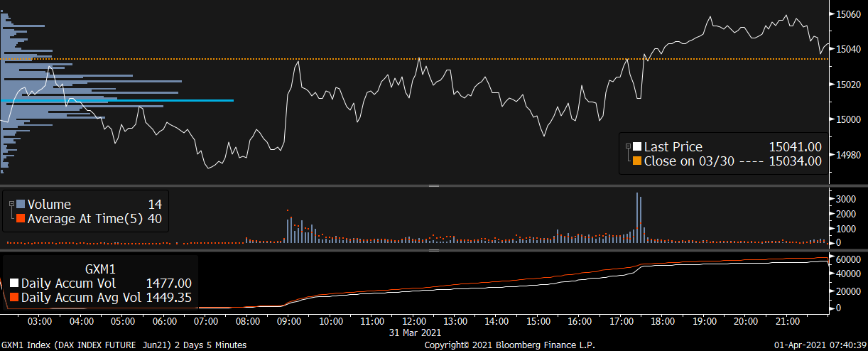Click the 15020 price axis label
Screen dimensions: 868x351
[849, 85]
